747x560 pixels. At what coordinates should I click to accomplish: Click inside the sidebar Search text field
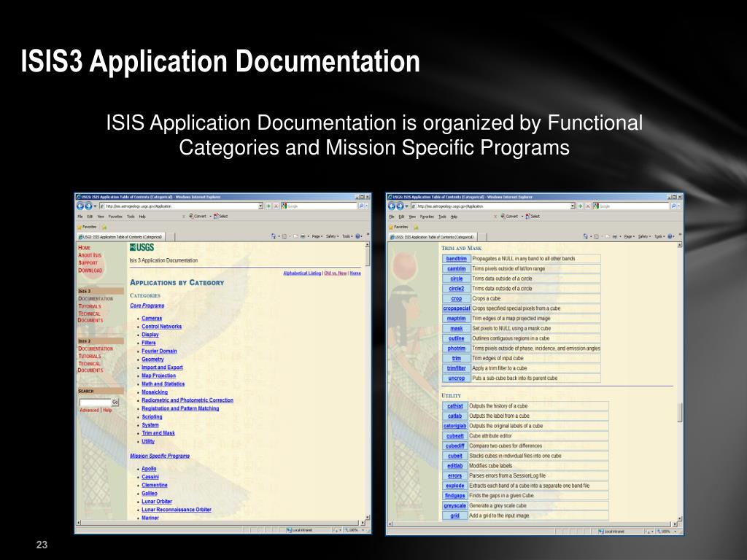pos(95,402)
